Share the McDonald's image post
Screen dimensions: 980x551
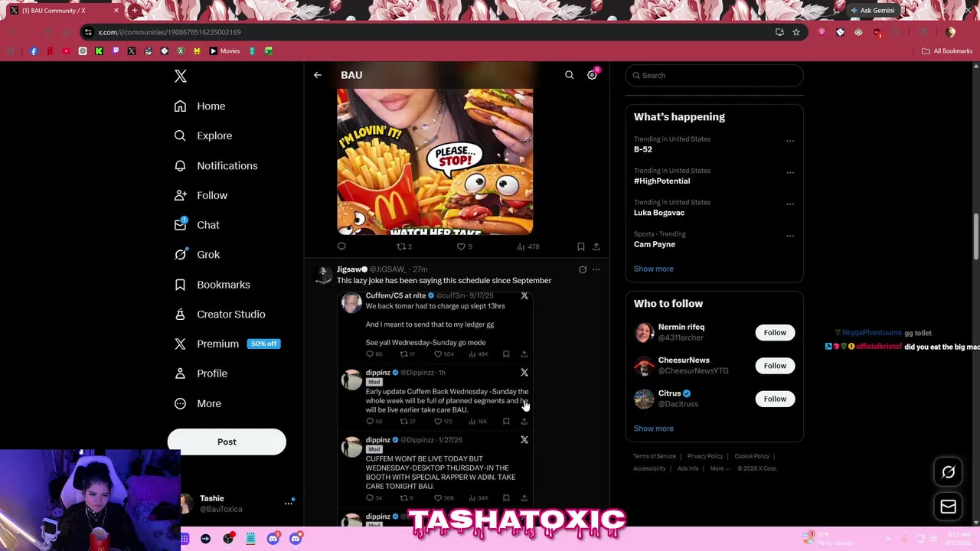(x=596, y=246)
